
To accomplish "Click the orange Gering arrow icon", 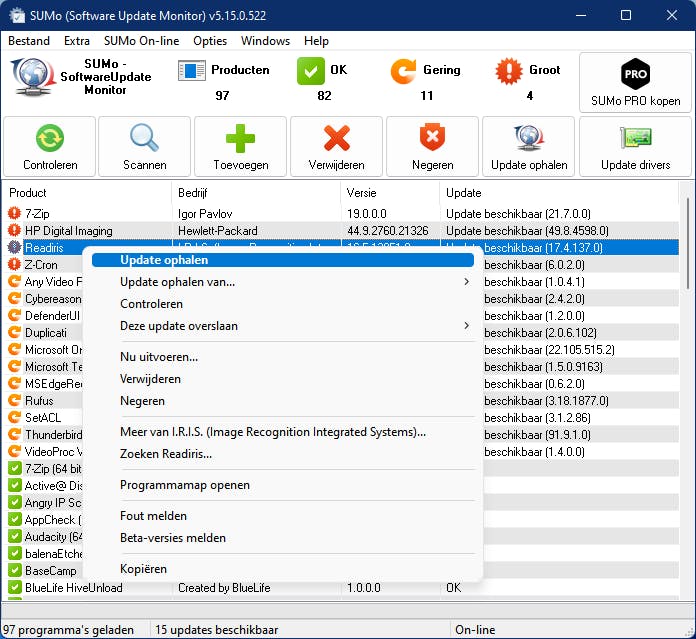I will coord(403,71).
